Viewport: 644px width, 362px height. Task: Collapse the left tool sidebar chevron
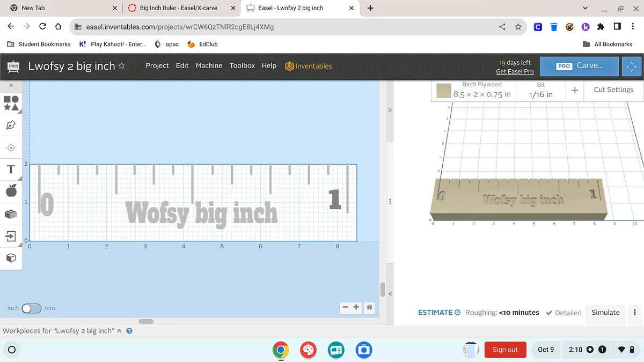click(x=11, y=85)
